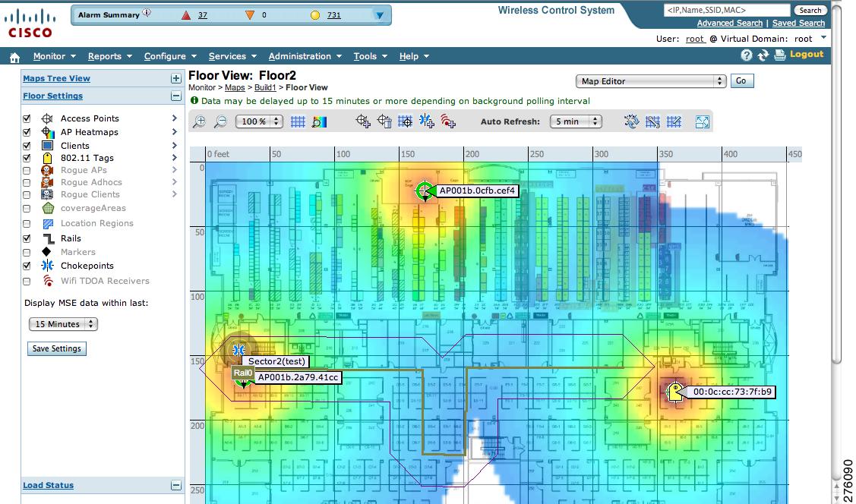Uncheck the Access Points checkbox
856x504 pixels.
(x=27, y=118)
